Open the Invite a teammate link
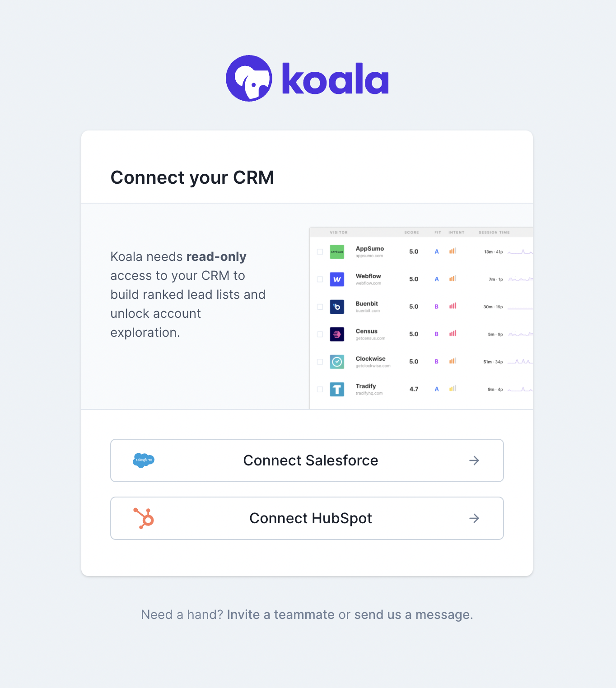Image resolution: width=616 pixels, height=688 pixels. point(280,614)
